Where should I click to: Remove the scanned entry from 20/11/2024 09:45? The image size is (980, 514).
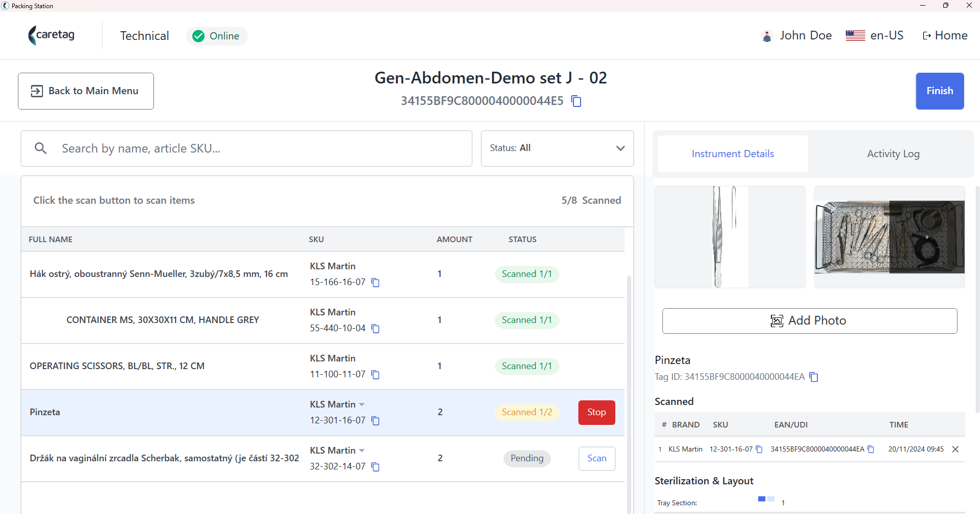pos(955,449)
